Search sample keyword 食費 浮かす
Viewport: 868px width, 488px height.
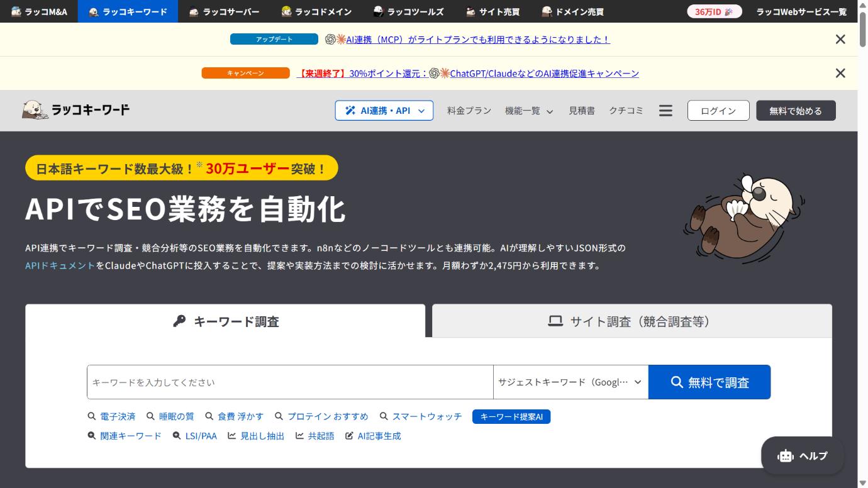(x=234, y=416)
